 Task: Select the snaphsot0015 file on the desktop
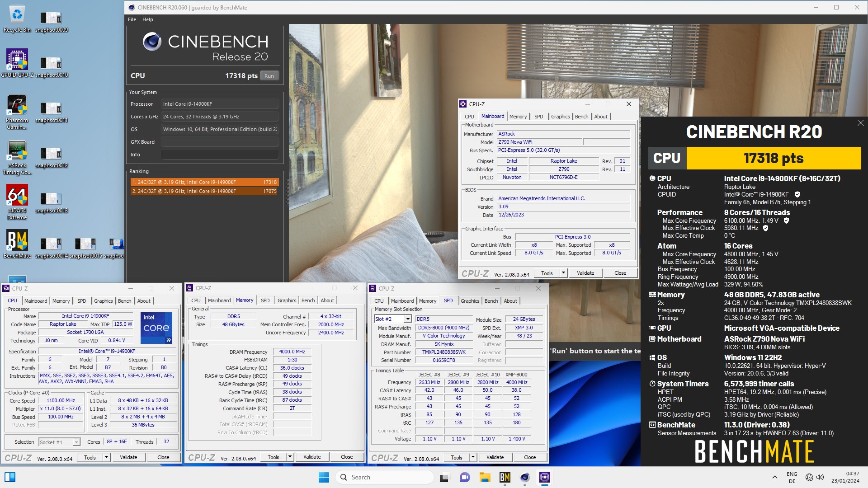click(x=86, y=248)
